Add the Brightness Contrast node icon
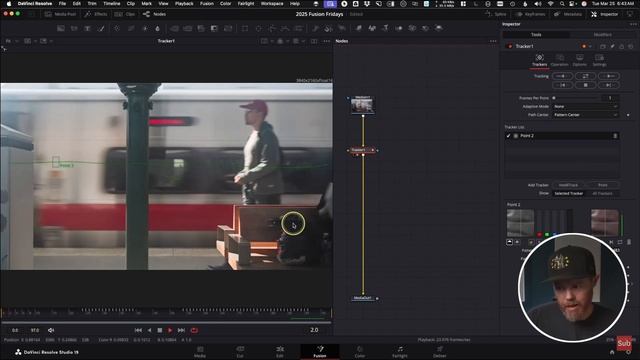Viewport: 640px width, 360px height. point(145,28)
